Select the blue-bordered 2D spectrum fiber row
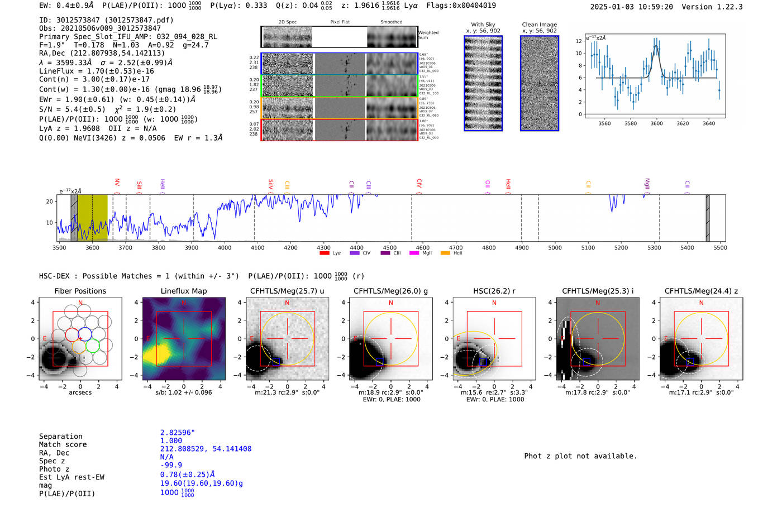 point(340,64)
